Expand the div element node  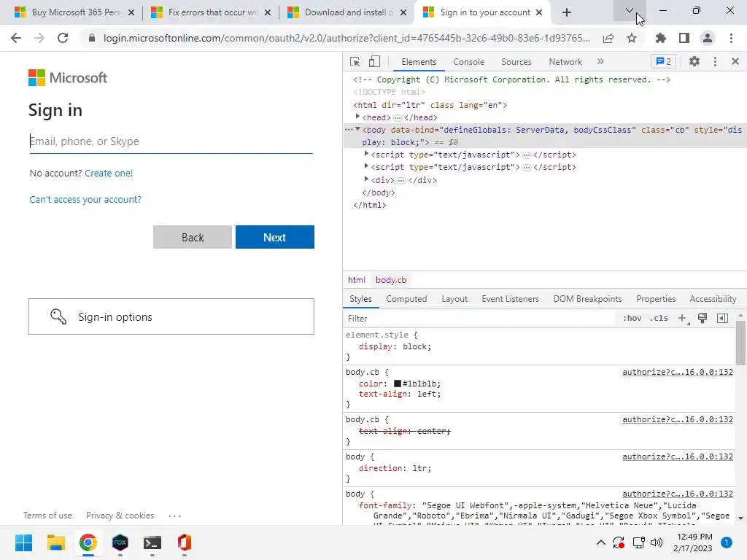pyautogui.click(x=366, y=179)
